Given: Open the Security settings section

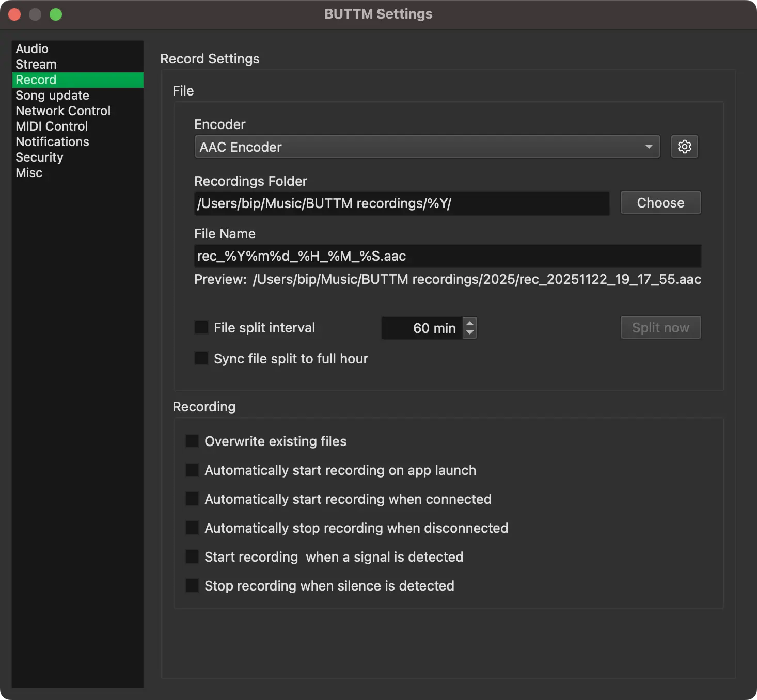Looking at the screenshot, I should (x=39, y=157).
